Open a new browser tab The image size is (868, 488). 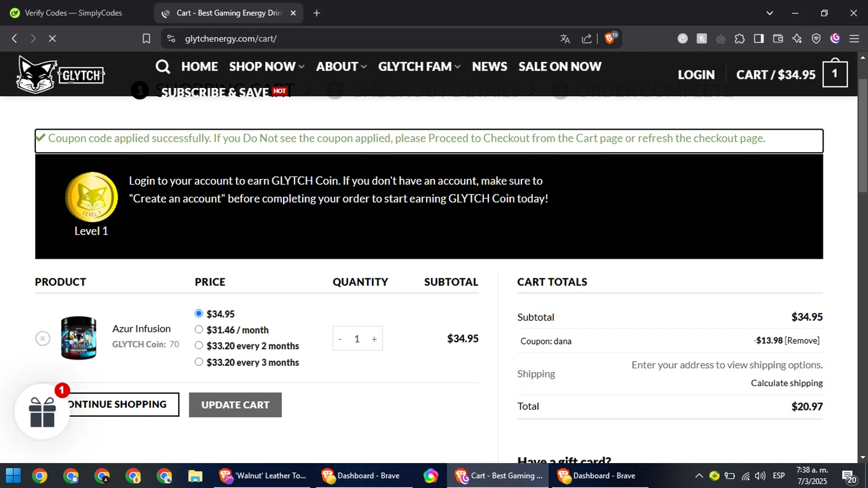point(317,13)
